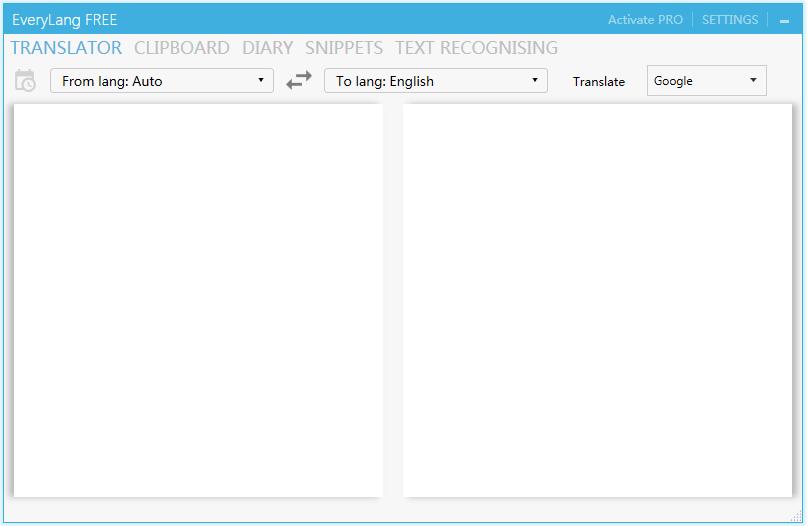Click the arrow beside Google service
808x526 pixels.
click(753, 80)
